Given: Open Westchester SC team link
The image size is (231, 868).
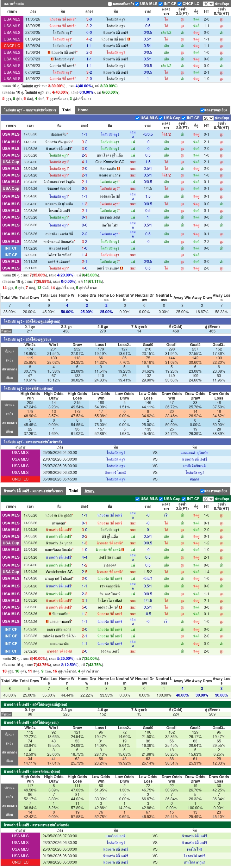Looking at the screenshot, I should pos(59,572).
